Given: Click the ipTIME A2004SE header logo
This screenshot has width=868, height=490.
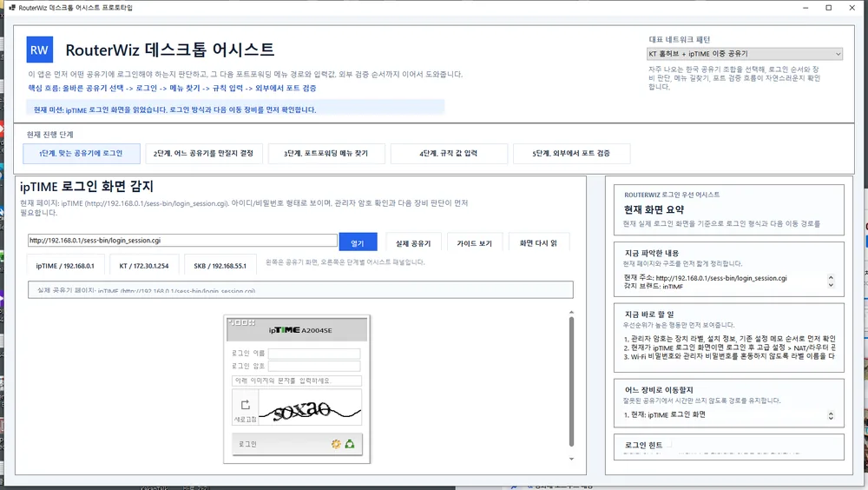Looking at the screenshot, I should pos(300,330).
